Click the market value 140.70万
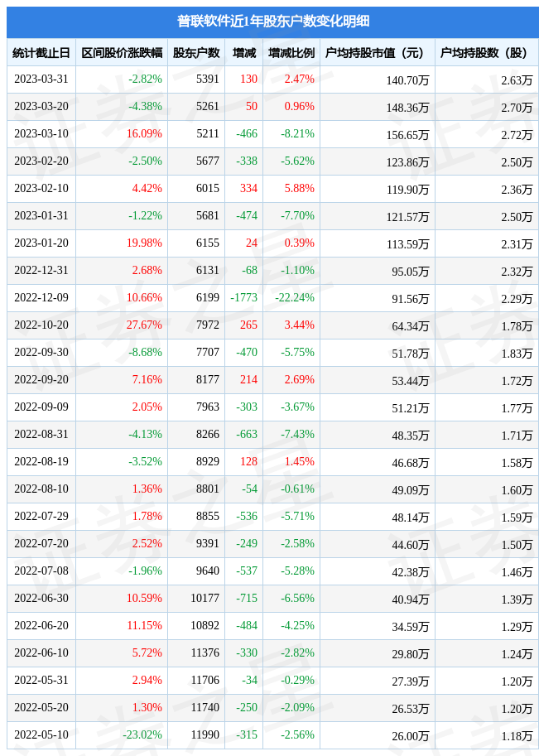Screen dimensions: 539x756 click(407, 80)
